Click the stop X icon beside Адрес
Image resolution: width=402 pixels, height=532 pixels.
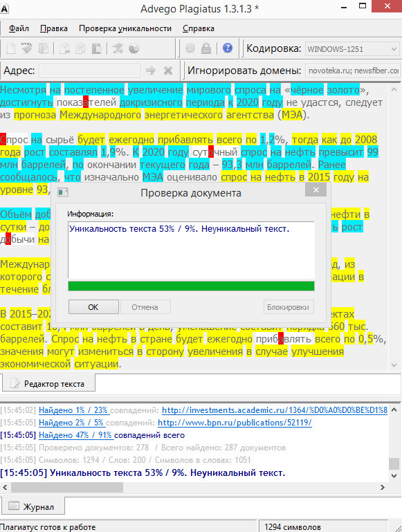(168, 71)
